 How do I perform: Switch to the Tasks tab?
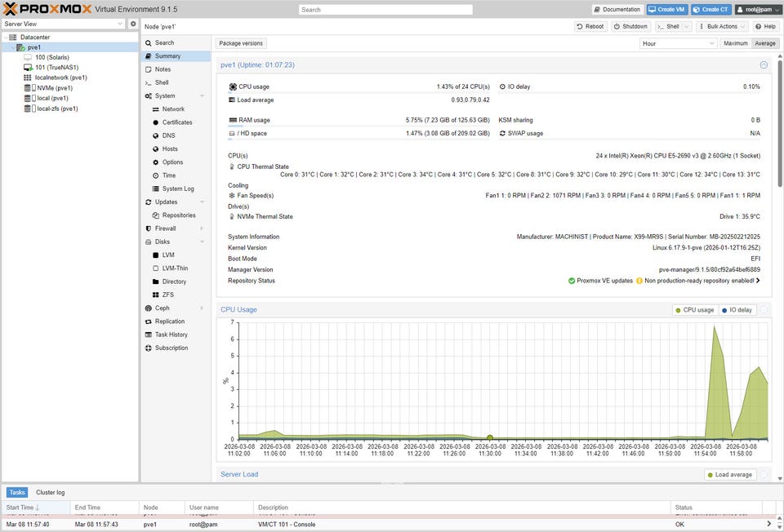17,493
